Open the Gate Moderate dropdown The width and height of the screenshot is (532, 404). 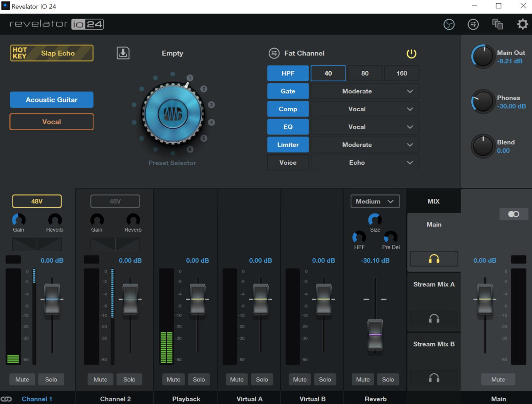[365, 91]
